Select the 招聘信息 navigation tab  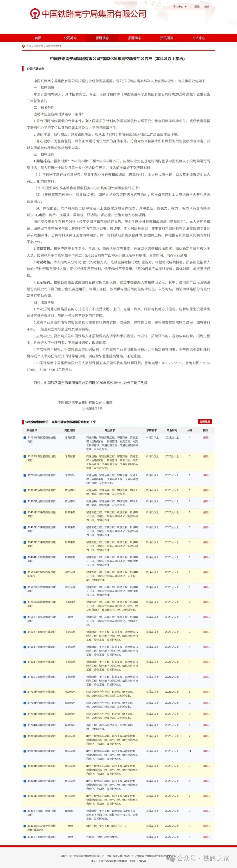coord(102,38)
